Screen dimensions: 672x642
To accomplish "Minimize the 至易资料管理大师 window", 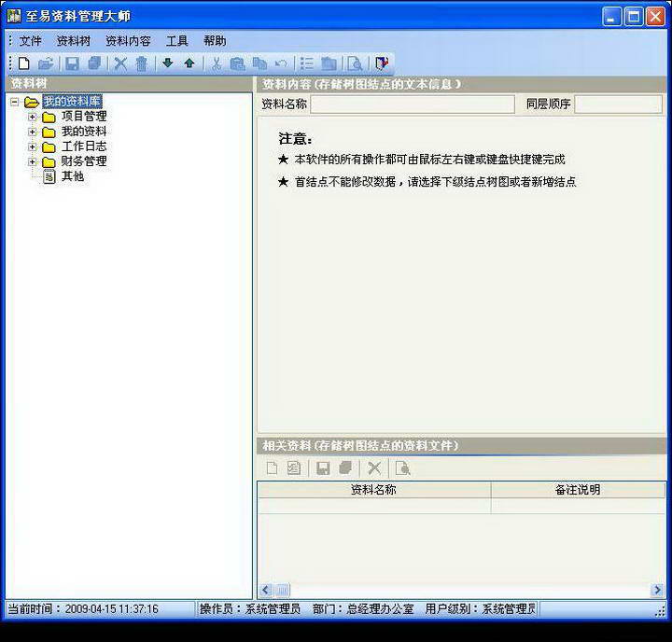I will [x=611, y=17].
